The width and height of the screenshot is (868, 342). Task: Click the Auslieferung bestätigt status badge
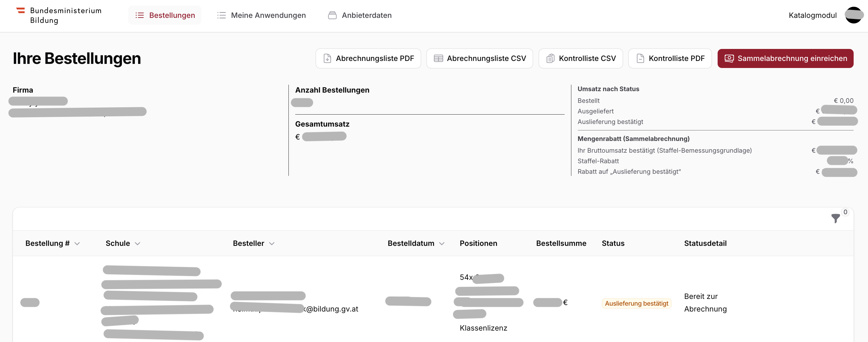click(636, 303)
